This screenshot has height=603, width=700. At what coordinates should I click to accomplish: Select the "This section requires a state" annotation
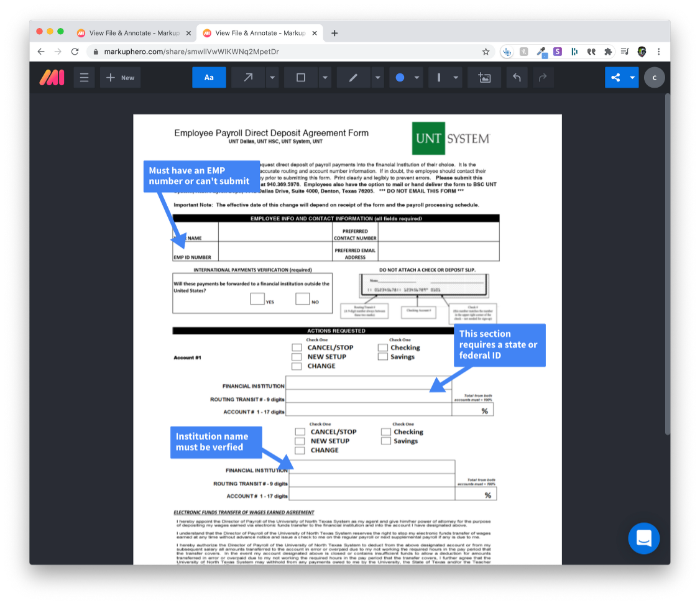[500, 345]
